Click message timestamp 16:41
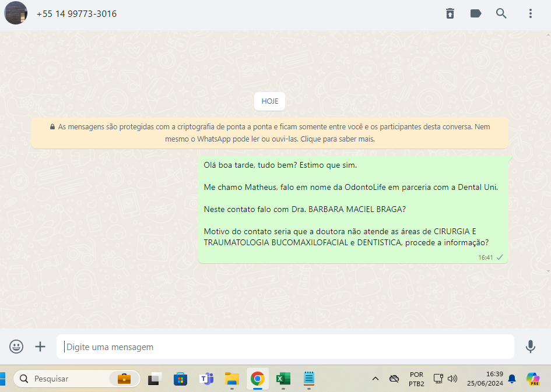Image resolution: width=551 pixels, height=392 pixels. coord(485,257)
